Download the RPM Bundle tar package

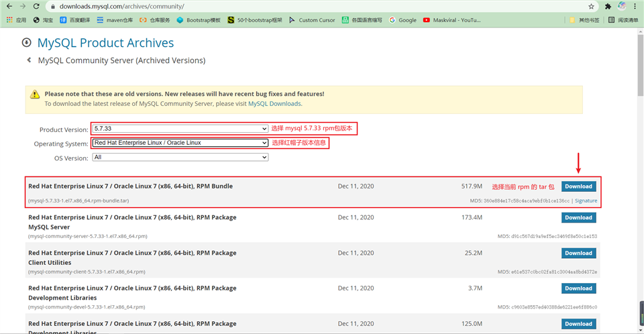tap(578, 186)
